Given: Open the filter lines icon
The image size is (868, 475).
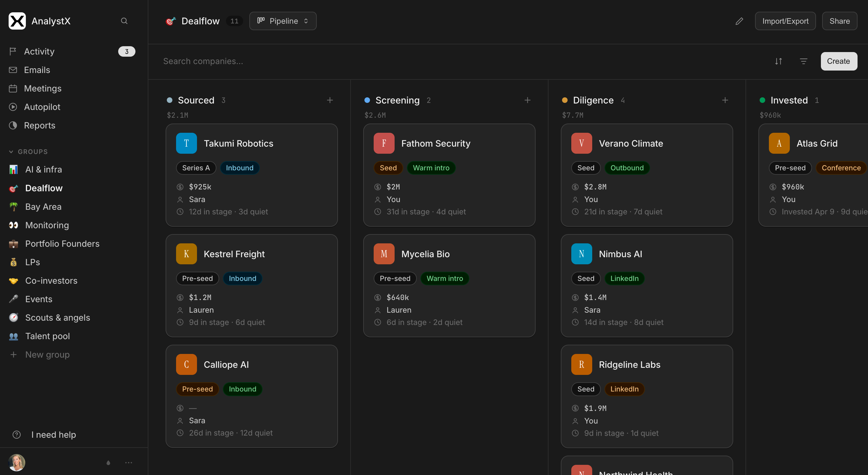Looking at the screenshot, I should point(803,61).
